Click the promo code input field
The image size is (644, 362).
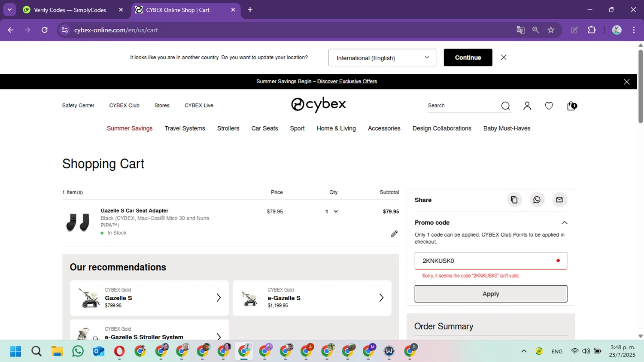[491, 261]
